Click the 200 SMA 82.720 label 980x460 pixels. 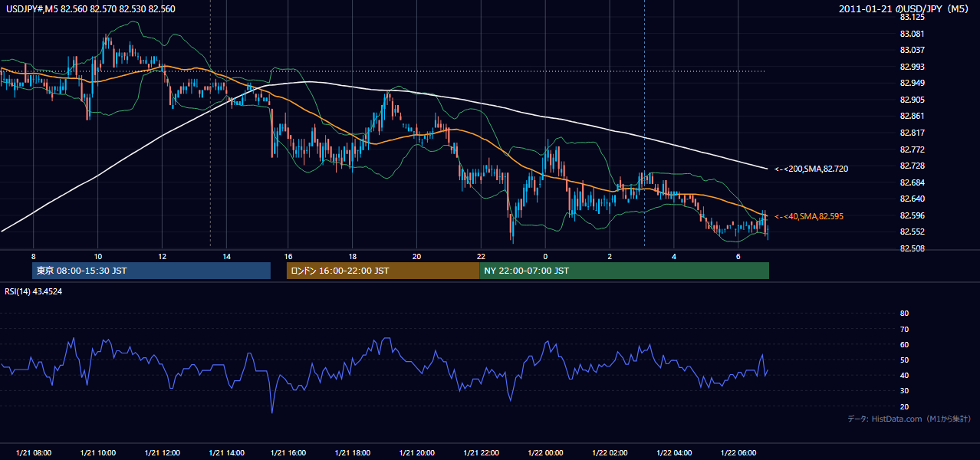(x=811, y=169)
